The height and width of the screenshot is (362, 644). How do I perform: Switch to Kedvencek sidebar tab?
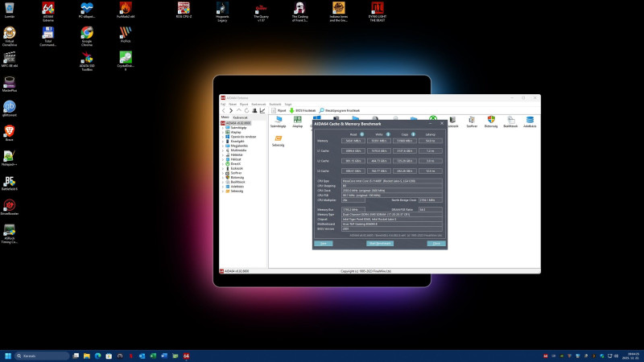[240, 117]
